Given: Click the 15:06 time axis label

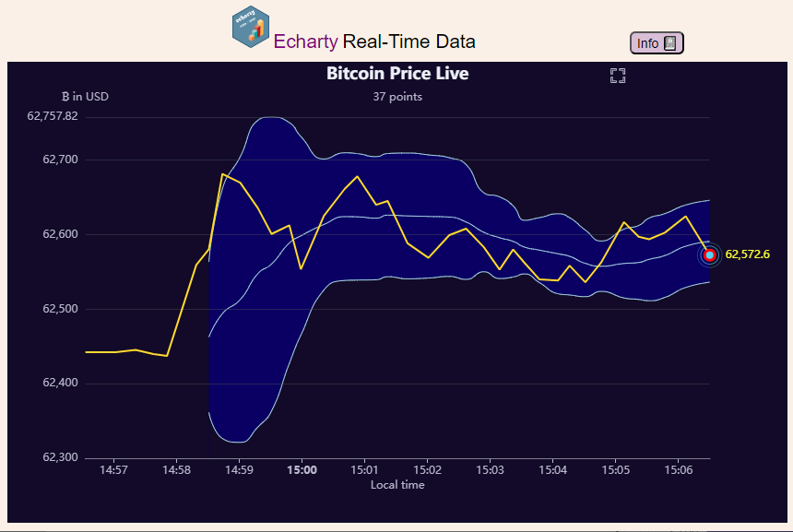Looking at the screenshot, I should pos(678,470).
